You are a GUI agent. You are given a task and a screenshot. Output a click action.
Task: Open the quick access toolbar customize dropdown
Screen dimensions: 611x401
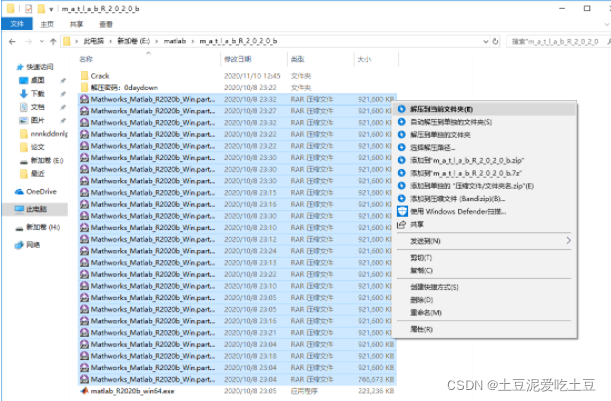pyautogui.click(x=51, y=9)
